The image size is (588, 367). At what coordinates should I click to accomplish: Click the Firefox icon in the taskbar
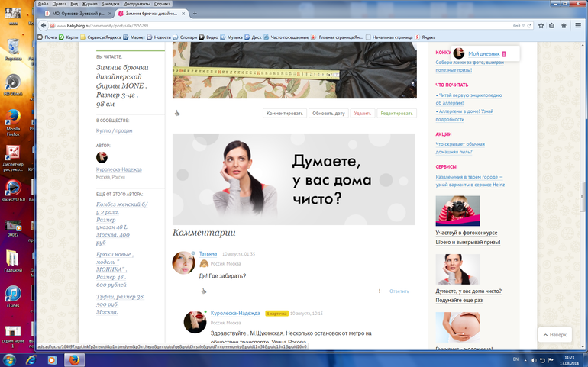pos(74,359)
